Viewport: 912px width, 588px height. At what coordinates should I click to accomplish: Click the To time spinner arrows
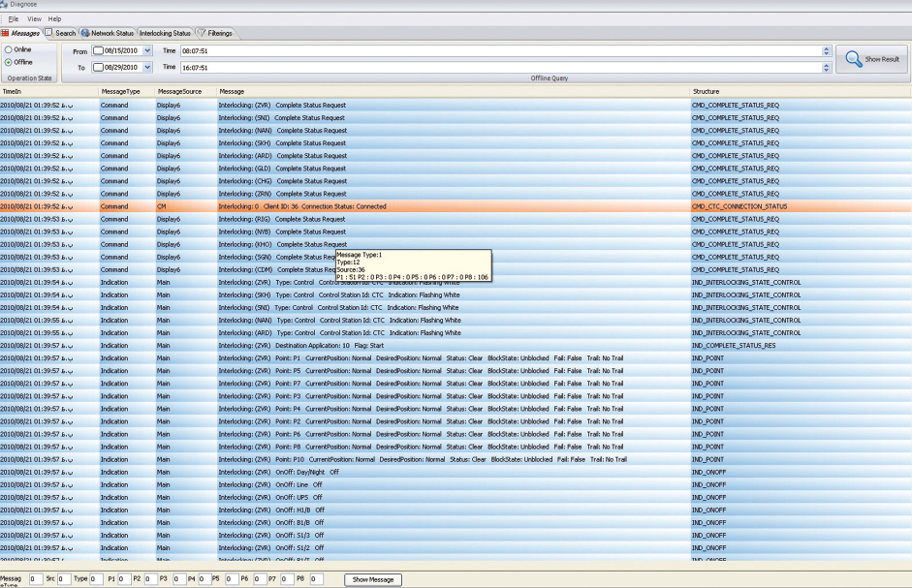pos(826,67)
